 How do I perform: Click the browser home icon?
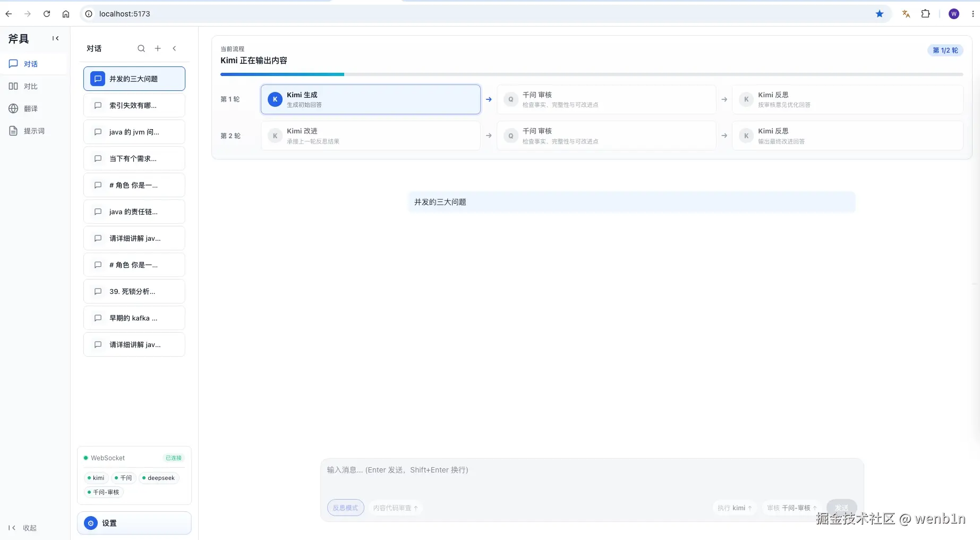(66, 14)
